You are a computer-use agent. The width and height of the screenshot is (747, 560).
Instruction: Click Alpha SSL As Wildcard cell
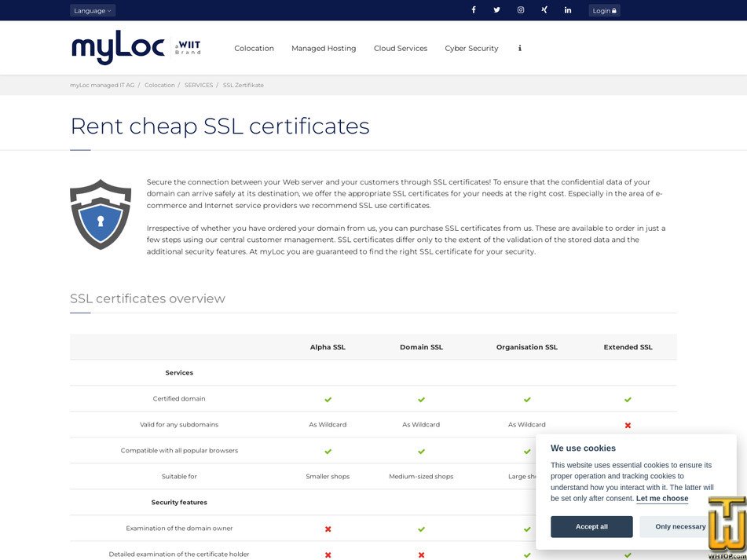[x=328, y=424]
